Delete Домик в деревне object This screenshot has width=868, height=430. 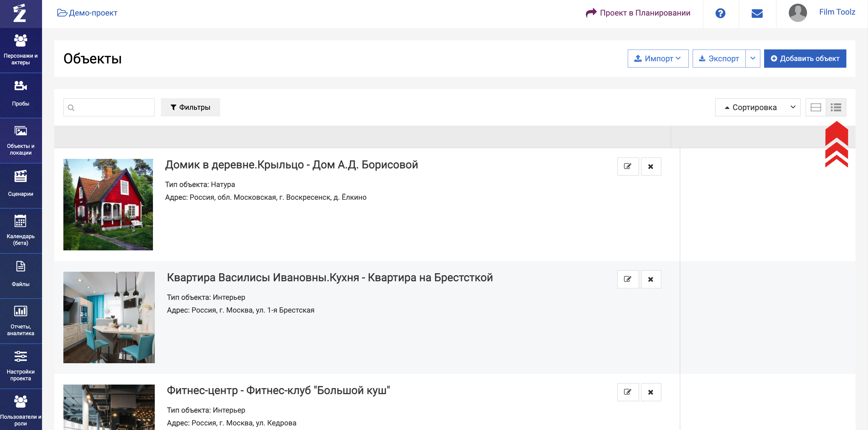[x=651, y=166]
